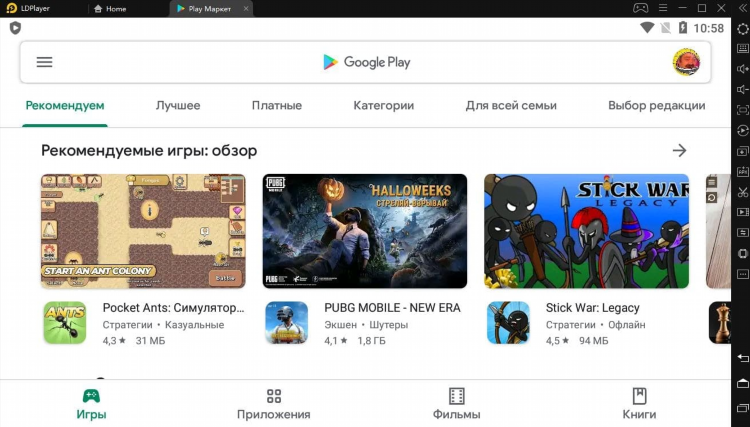
Task: Click the Экшен • Шутеры genre text
Action: pyautogui.click(x=366, y=325)
